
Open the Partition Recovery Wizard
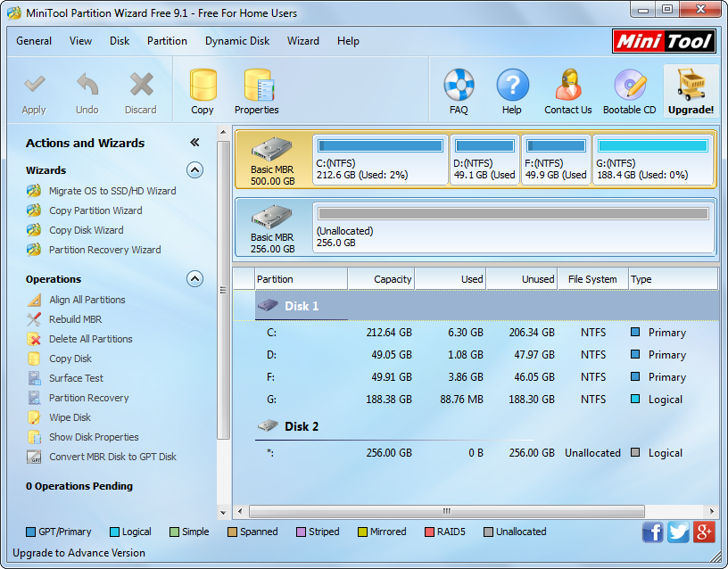(105, 250)
